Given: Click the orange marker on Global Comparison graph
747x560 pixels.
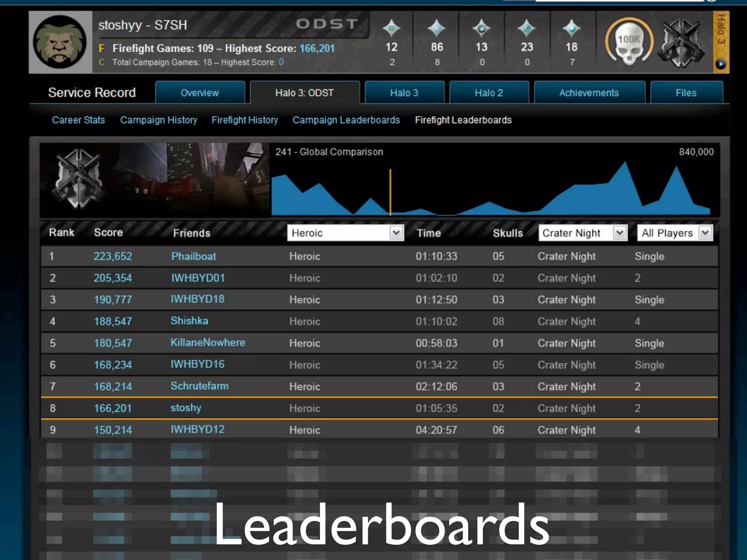Looking at the screenshot, I should [390, 192].
